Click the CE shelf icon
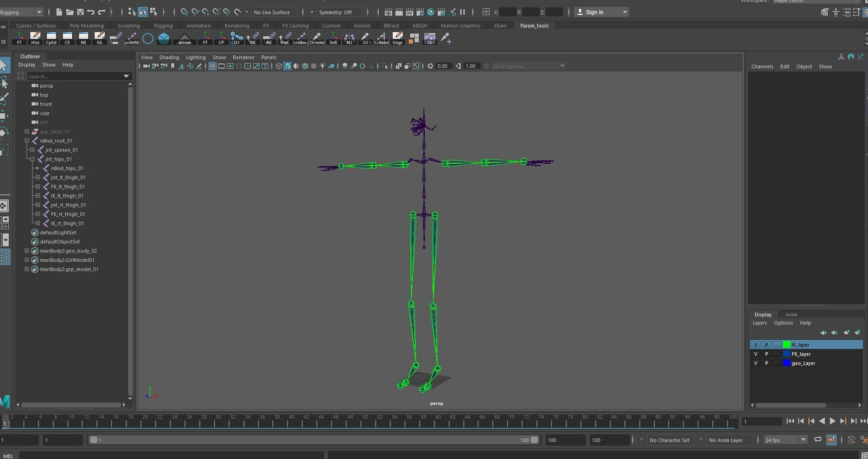This screenshot has width=868, height=459. coord(67,38)
